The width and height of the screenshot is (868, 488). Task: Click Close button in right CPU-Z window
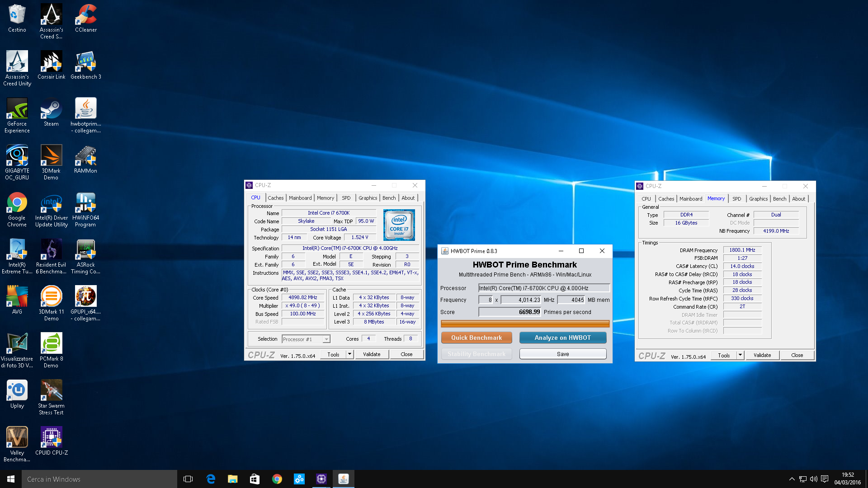pos(797,356)
